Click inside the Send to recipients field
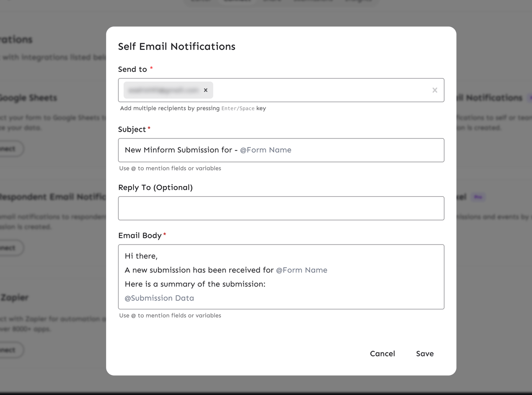Screen dimensions: 532x395 281,90
